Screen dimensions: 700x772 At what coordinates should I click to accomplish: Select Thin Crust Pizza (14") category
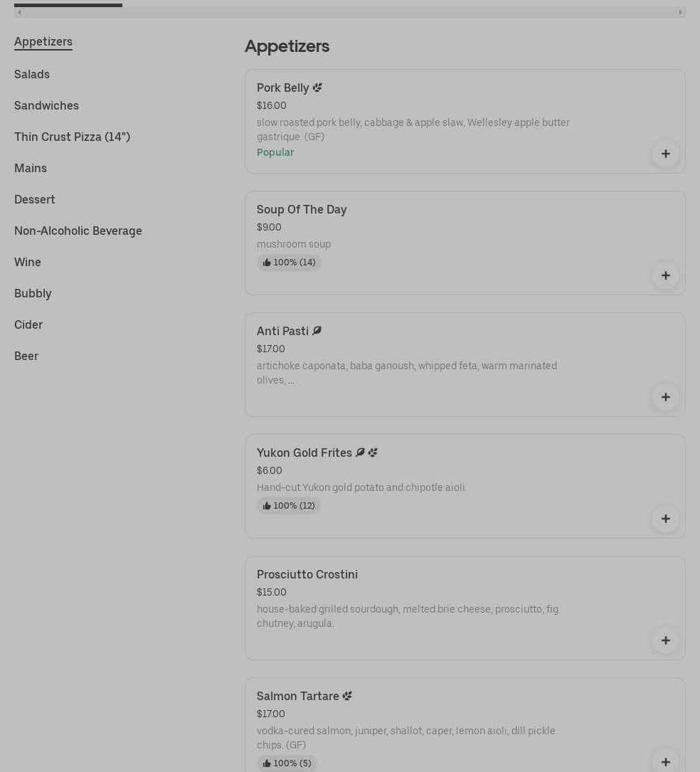pos(72,137)
